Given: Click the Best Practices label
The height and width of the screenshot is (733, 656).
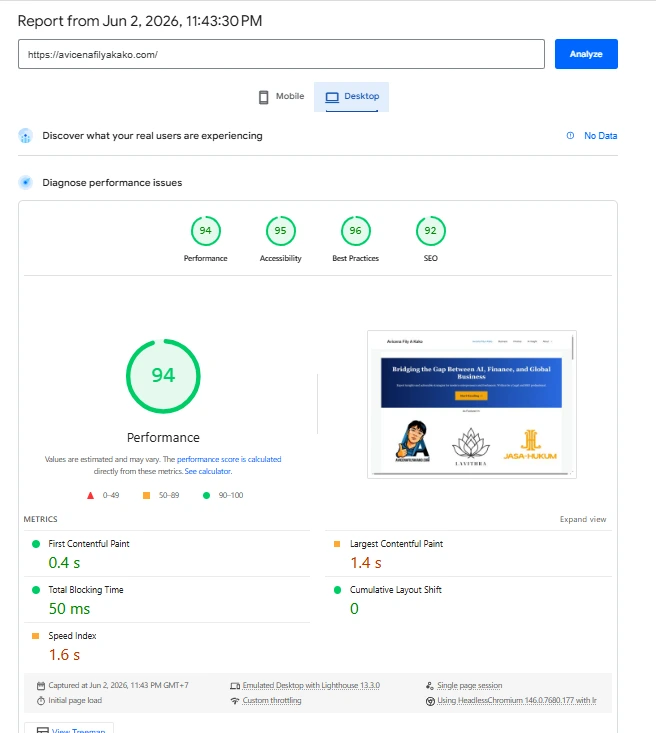Looking at the screenshot, I should pos(355,258).
